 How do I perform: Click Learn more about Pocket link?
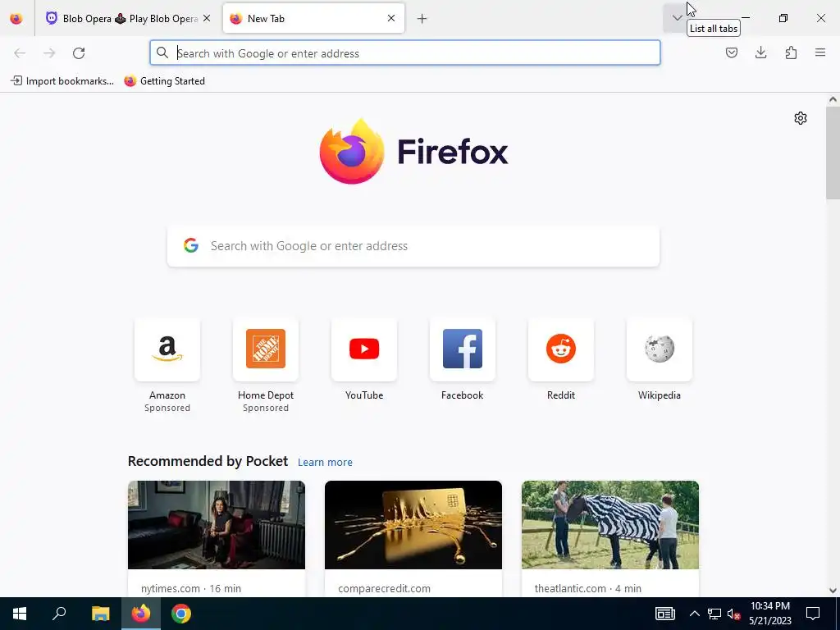click(325, 463)
